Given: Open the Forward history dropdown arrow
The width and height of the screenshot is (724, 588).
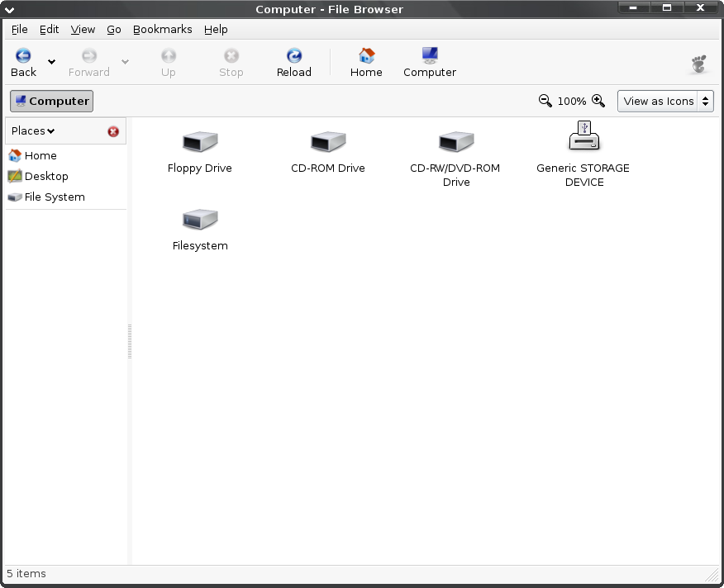Looking at the screenshot, I should [x=125, y=61].
